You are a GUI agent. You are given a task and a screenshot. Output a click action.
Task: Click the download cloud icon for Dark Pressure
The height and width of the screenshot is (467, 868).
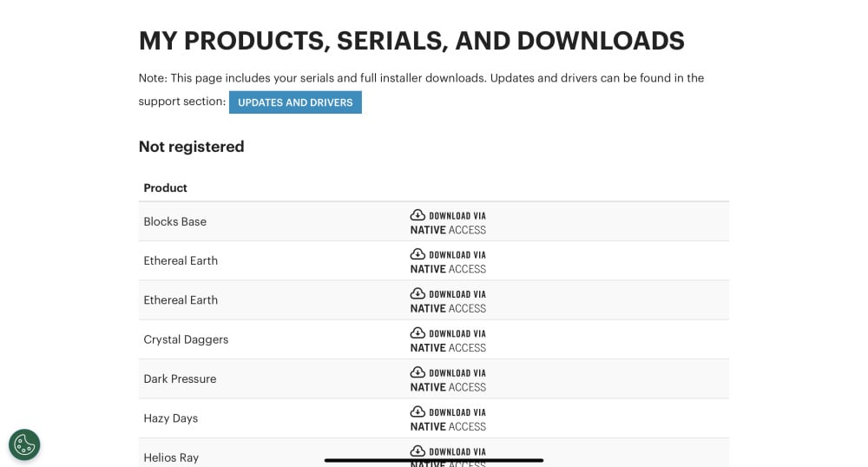tap(418, 372)
